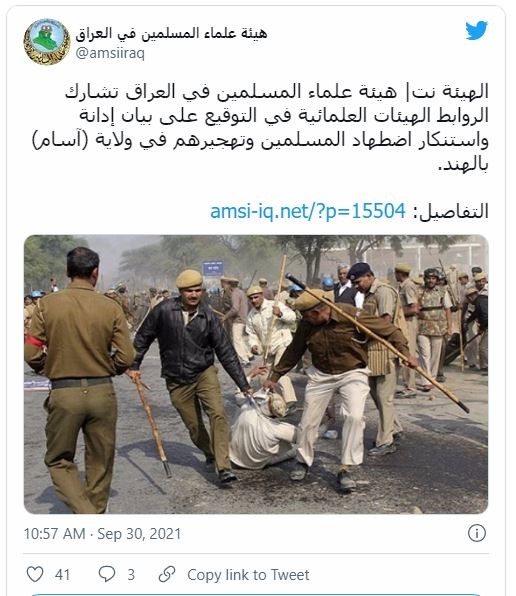Click the Arabic account display name
Viewport: 516px width, 596px height.
(171, 33)
